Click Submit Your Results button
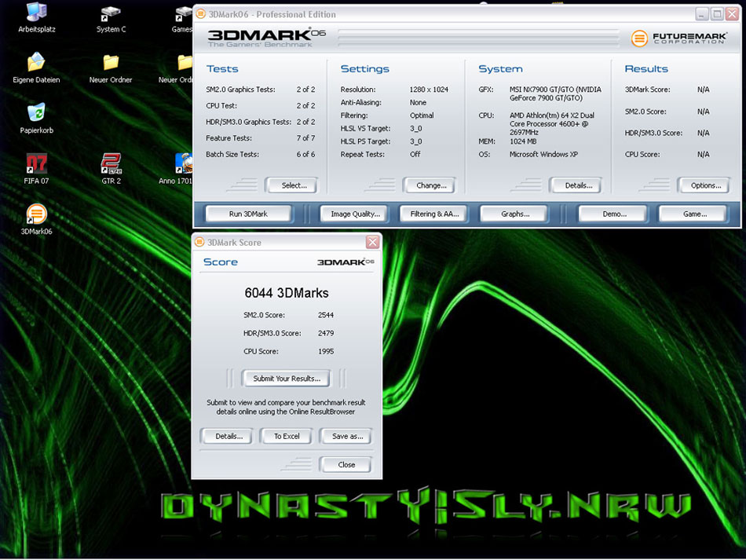Viewport: 746px width, 560px height. pyautogui.click(x=287, y=379)
